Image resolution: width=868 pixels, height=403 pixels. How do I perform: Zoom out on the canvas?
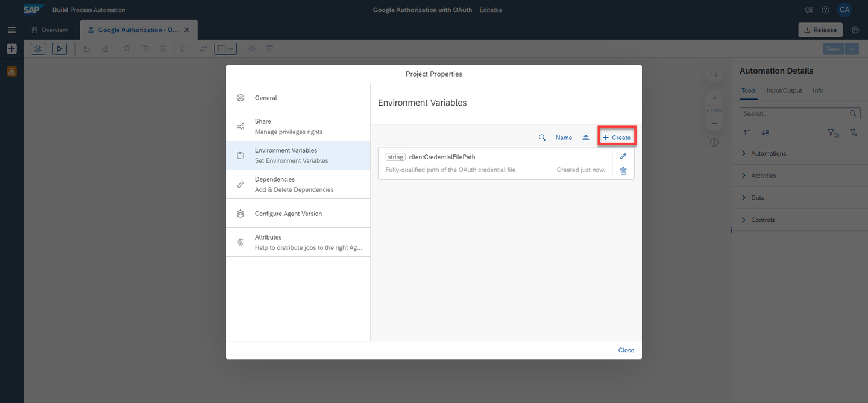[714, 123]
